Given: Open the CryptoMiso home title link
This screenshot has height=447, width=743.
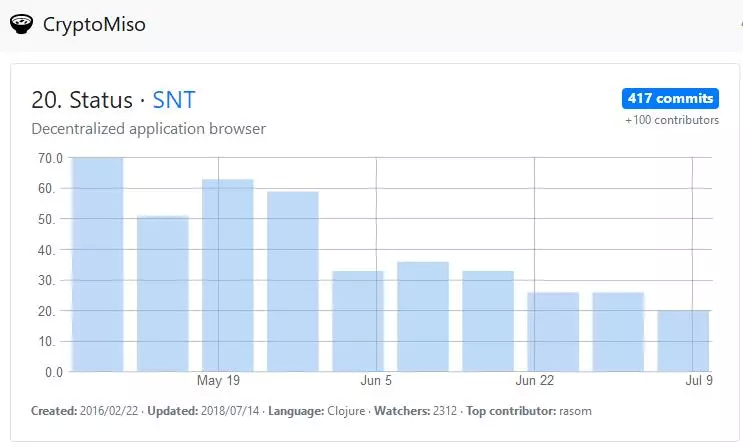Looking at the screenshot, I should point(94,25).
